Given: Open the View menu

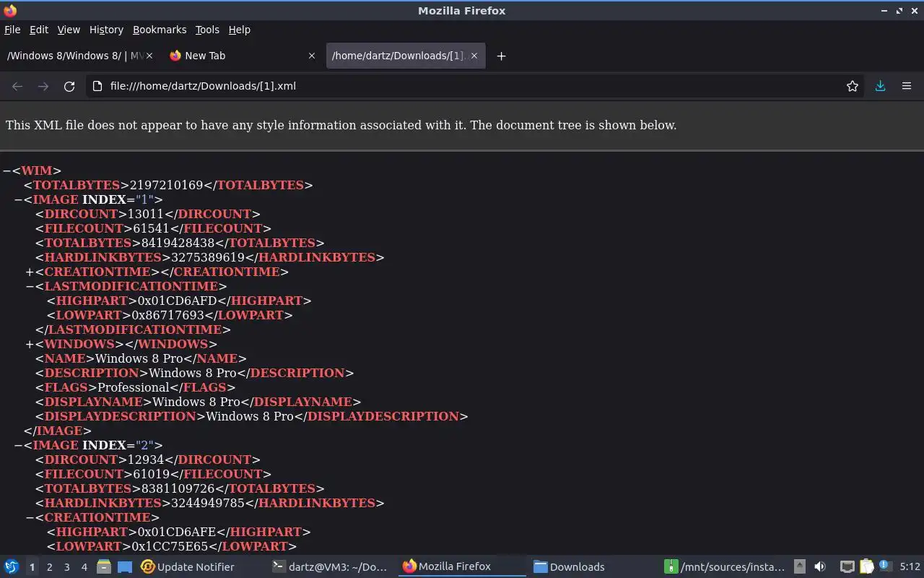Looking at the screenshot, I should pos(69,30).
